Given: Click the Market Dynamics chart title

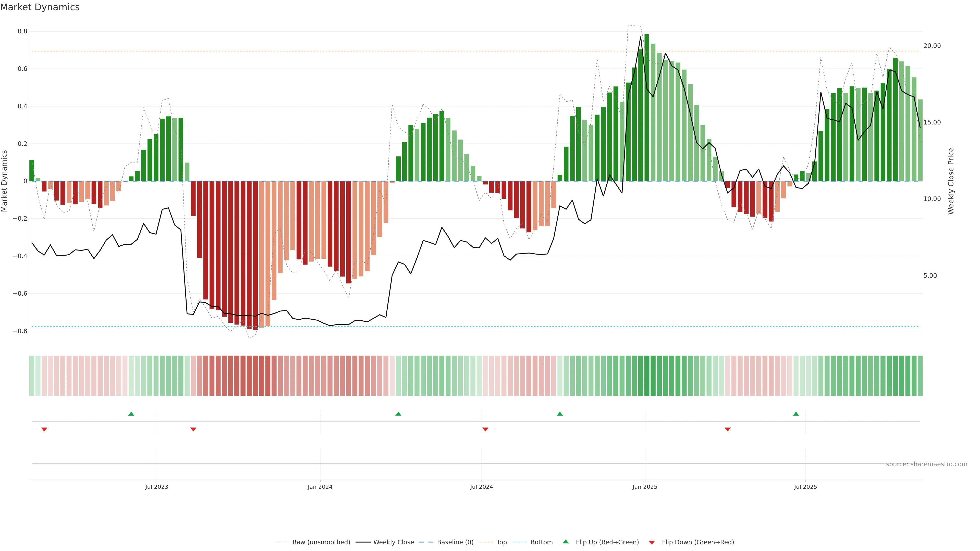Looking at the screenshot, I should click(x=40, y=7).
